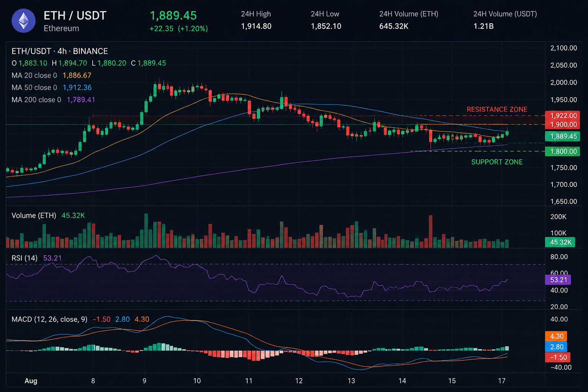Screen dimensions: 588x392
Task: Select the 24H low value 1,852.10
Action: [x=326, y=26]
